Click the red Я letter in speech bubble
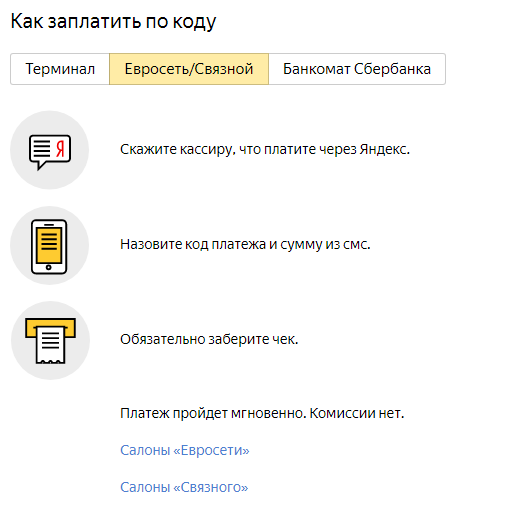This screenshot has width=524, height=530. [x=60, y=149]
